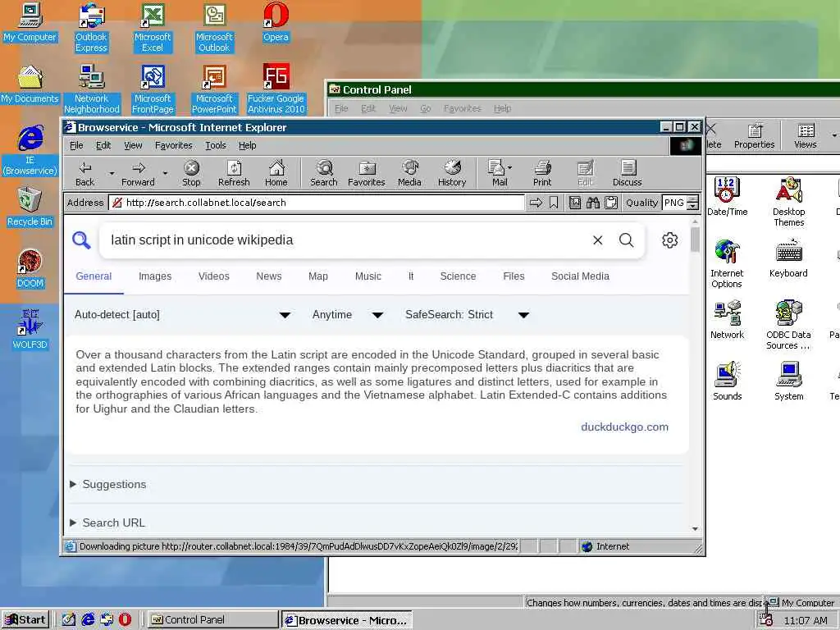Viewport: 840px width, 630px height.
Task: Click the page's vertical scrollbar down arrow
Action: click(695, 529)
